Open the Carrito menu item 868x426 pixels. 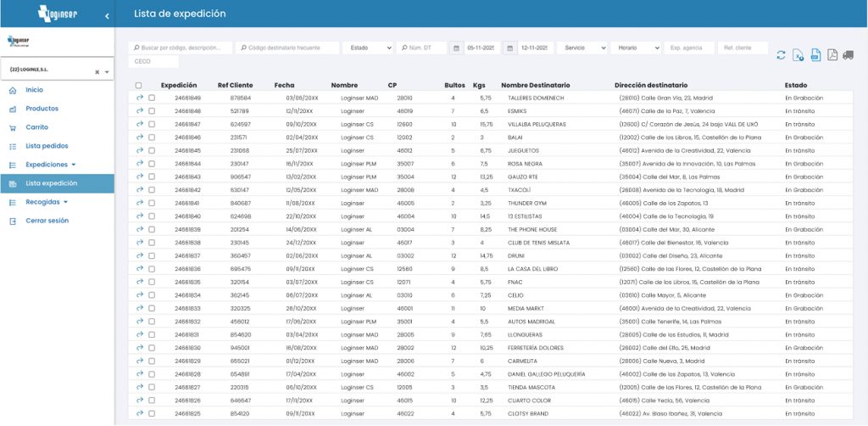click(36, 127)
